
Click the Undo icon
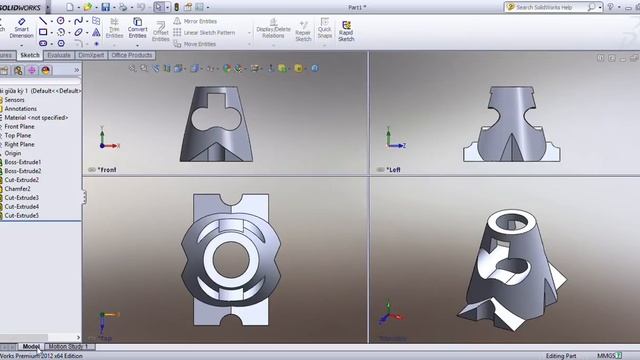click(x=141, y=7)
